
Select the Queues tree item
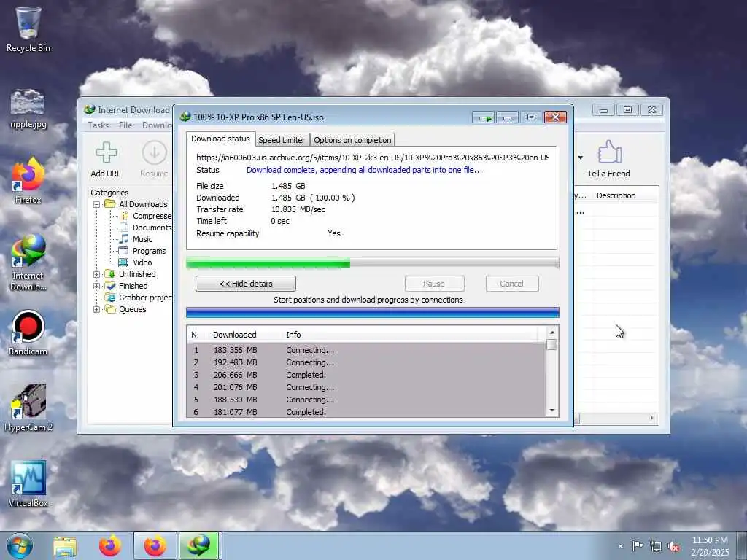[133, 309]
